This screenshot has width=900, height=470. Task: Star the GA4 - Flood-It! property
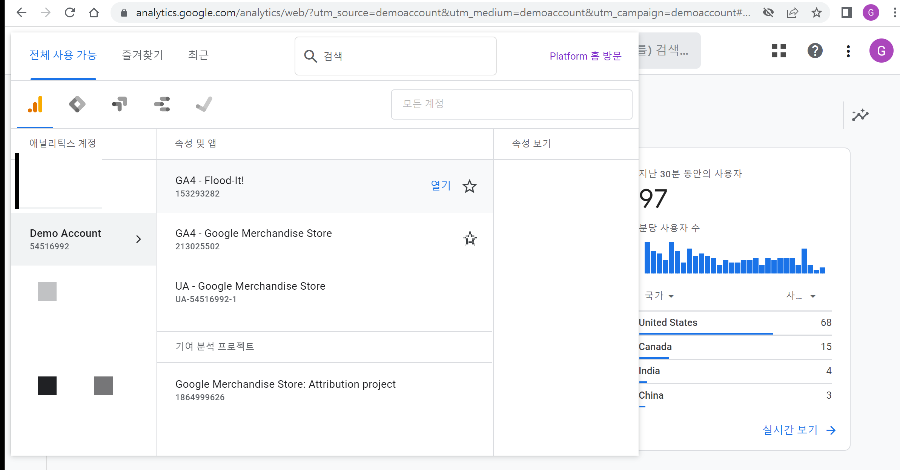470,186
